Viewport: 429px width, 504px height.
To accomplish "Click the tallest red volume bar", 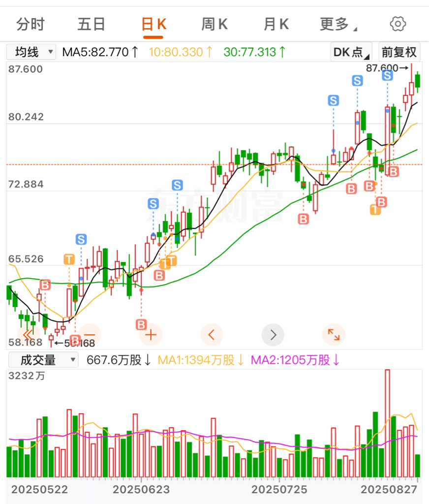I will pyautogui.click(x=387, y=423).
